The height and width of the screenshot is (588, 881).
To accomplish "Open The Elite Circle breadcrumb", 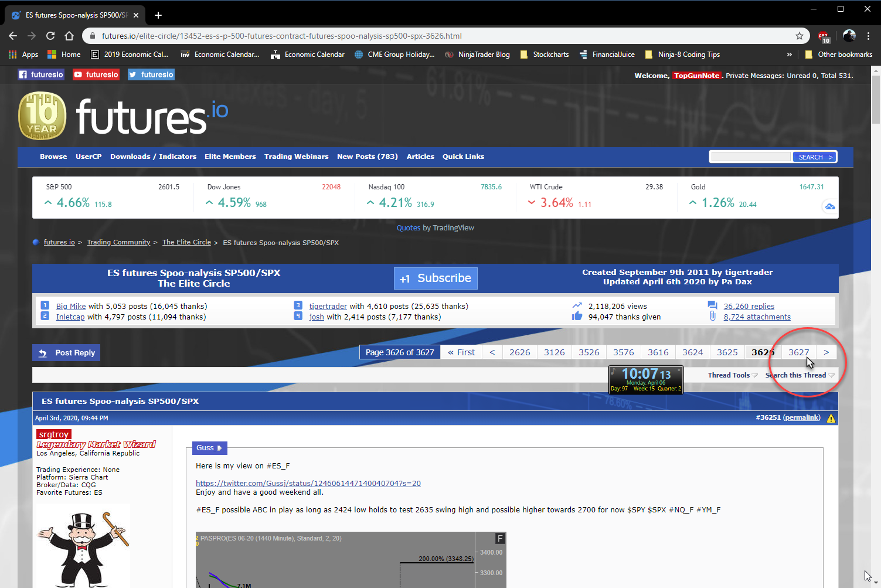I will coord(186,243).
